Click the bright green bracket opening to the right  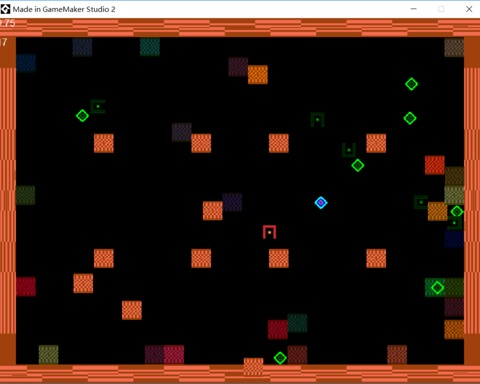click(x=98, y=106)
